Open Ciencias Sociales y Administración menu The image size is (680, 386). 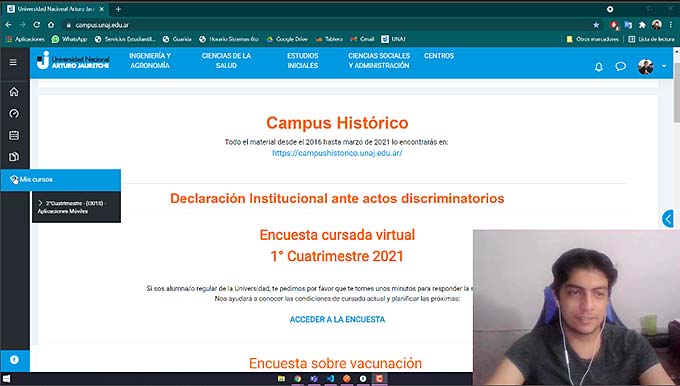click(379, 61)
